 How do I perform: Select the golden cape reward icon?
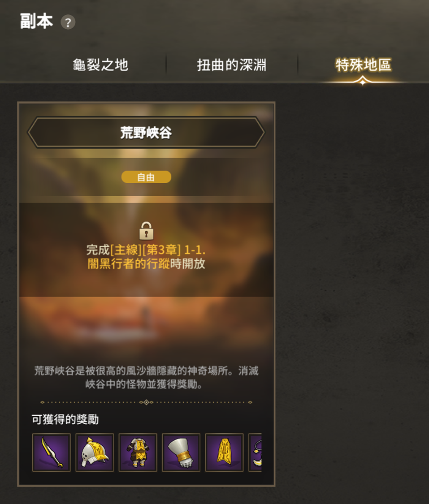click(x=225, y=452)
